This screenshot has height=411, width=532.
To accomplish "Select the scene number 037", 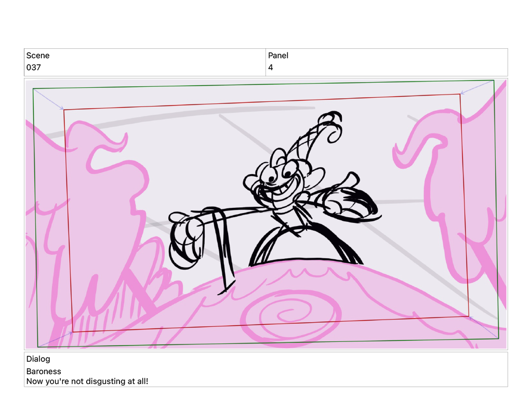I will [34, 68].
